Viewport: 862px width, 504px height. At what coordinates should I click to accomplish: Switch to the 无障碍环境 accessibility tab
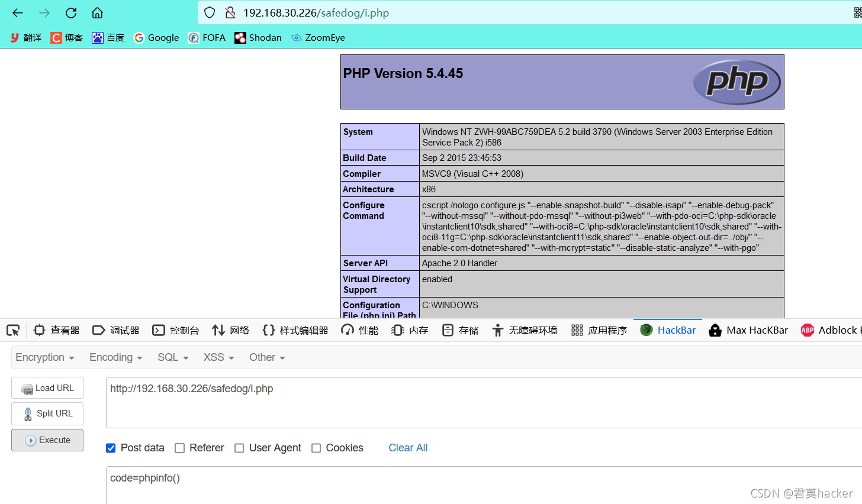(525, 330)
